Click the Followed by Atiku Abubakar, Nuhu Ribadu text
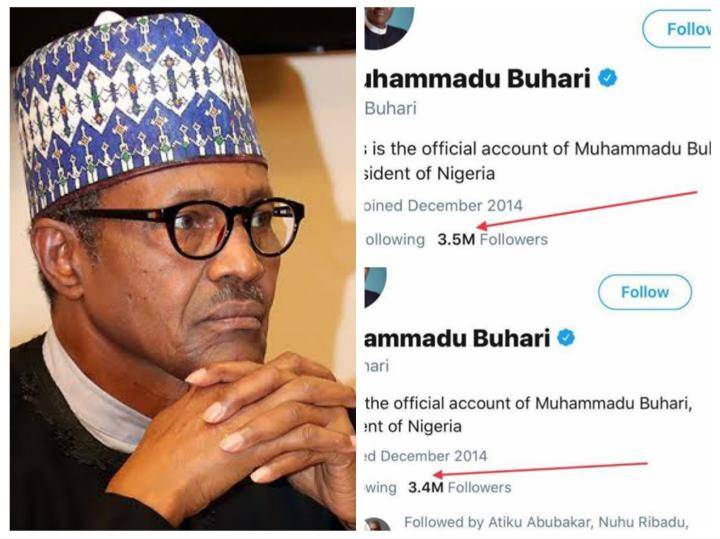Viewport: 720px width, 539px height. [x=546, y=522]
